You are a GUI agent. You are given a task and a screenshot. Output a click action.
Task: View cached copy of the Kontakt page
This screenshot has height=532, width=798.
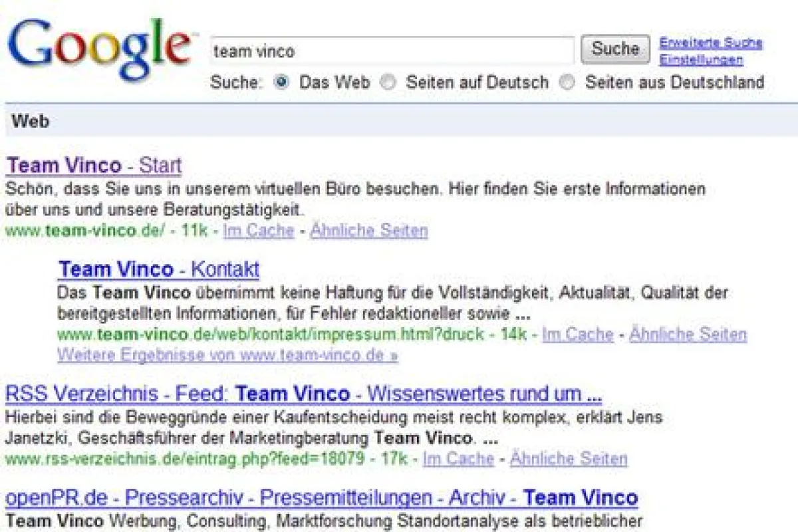[x=576, y=334]
